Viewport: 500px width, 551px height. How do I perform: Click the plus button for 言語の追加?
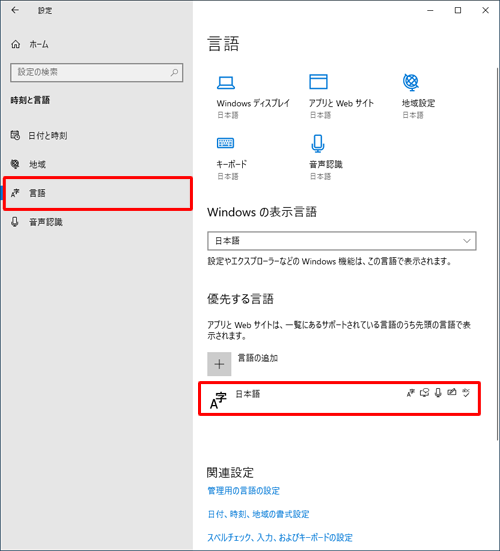pos(219,364)
